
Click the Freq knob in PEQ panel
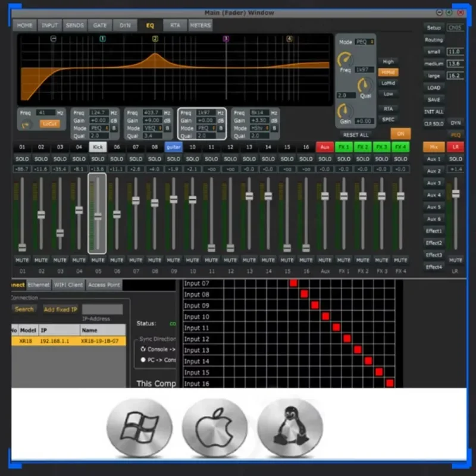[345, 59]
